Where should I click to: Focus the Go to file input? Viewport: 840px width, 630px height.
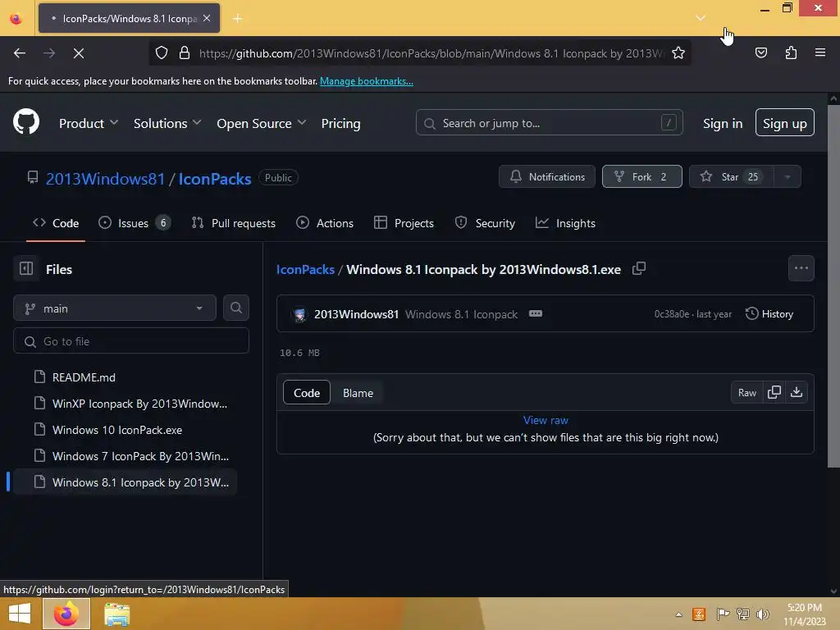[131, 341]
